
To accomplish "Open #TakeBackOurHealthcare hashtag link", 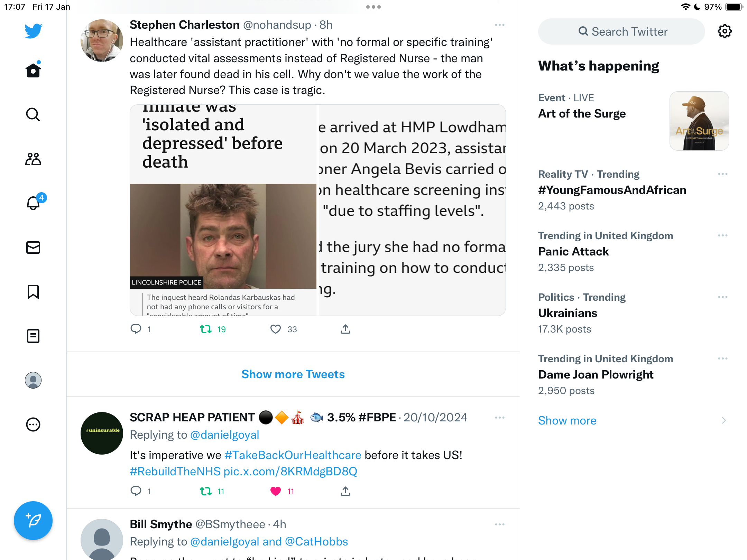I will point(293,455).
